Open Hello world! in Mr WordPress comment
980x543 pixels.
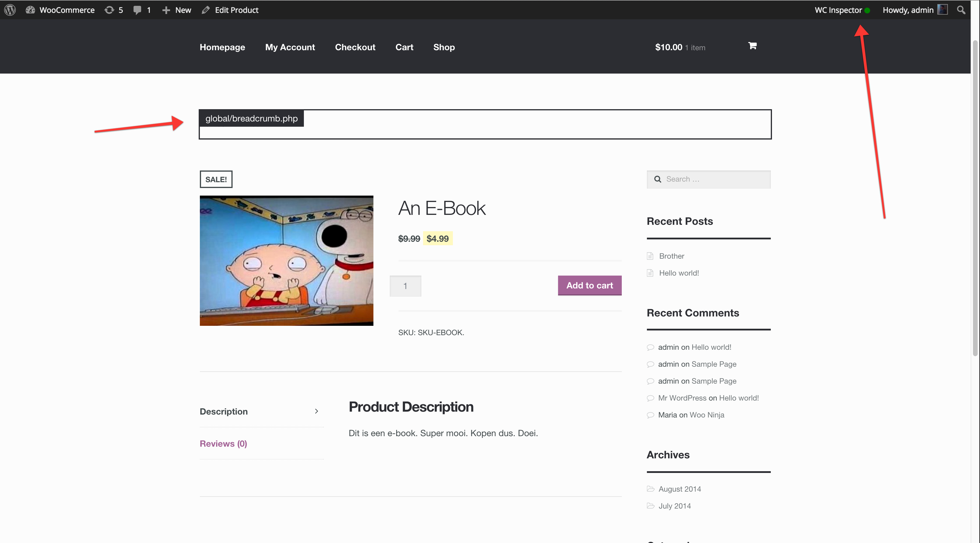tap(739, 398)
